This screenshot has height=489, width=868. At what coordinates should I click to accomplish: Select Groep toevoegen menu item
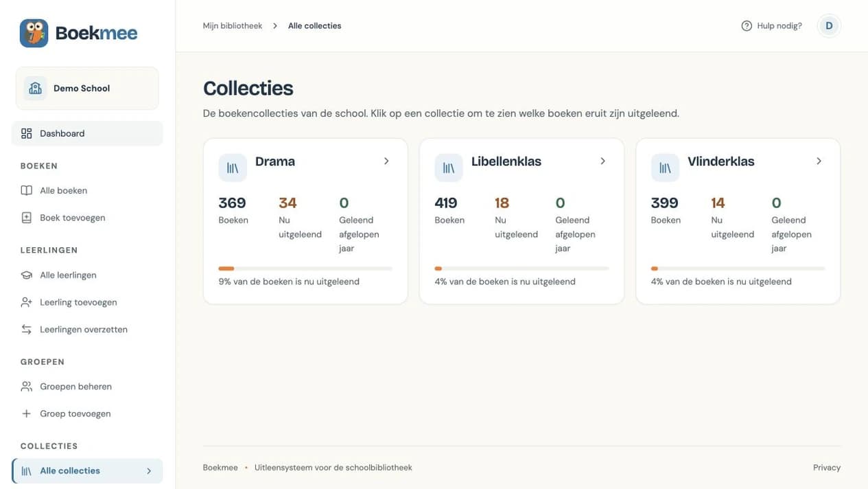87,413
